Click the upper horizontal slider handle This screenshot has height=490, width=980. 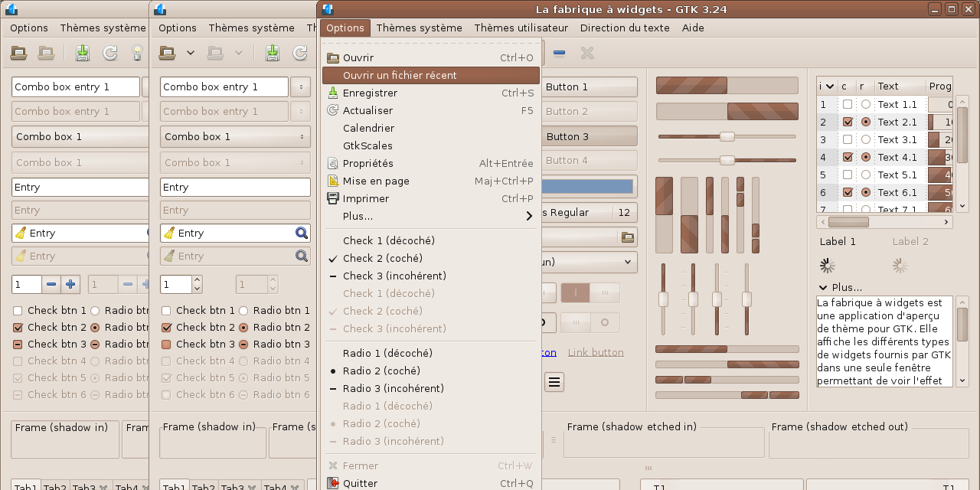coord(727,136)
